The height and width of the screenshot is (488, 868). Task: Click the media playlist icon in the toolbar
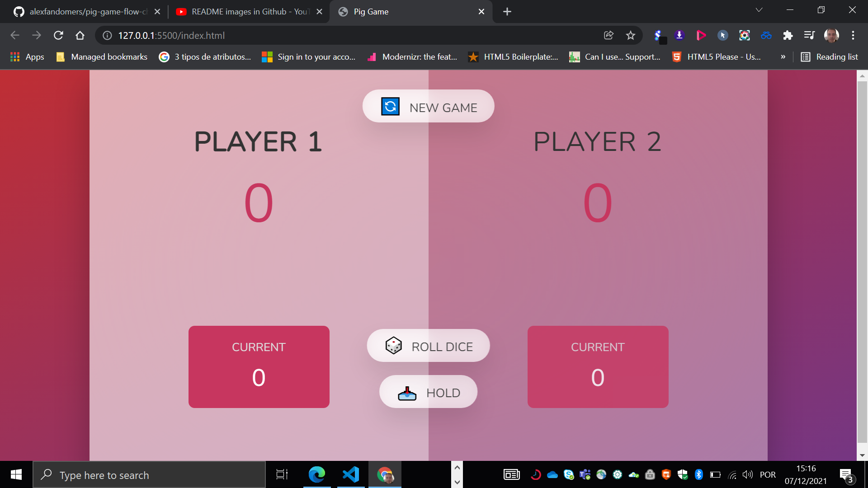point(809,35)
